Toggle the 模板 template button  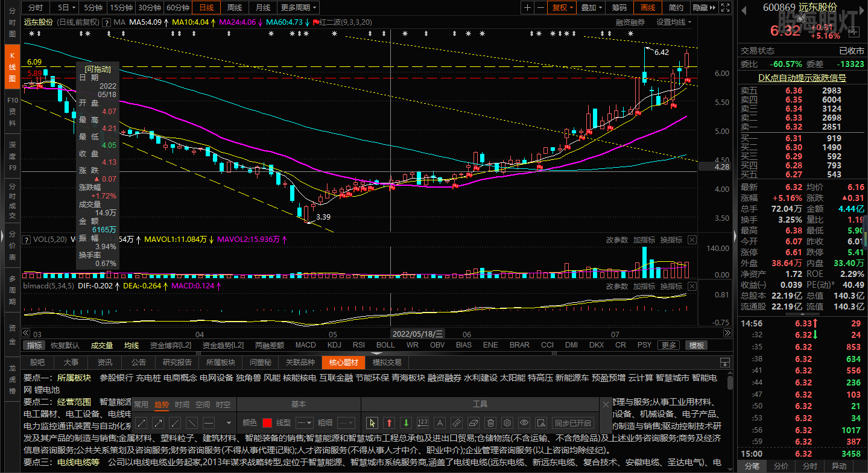pos(696,346)
